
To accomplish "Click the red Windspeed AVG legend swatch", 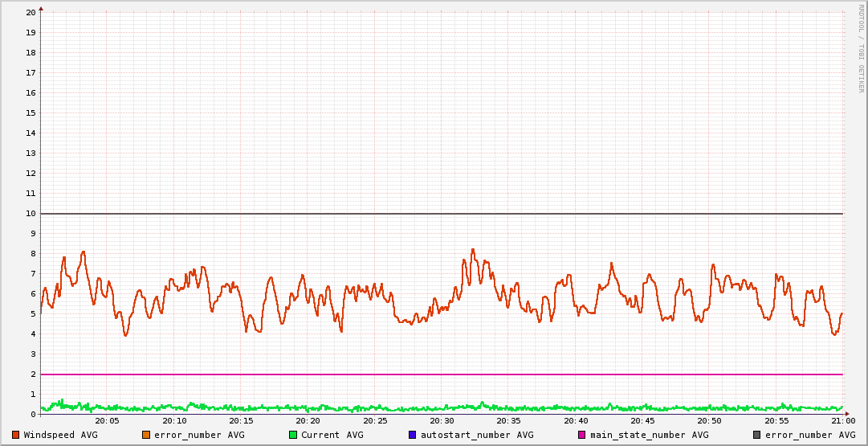I will [15, 435].
